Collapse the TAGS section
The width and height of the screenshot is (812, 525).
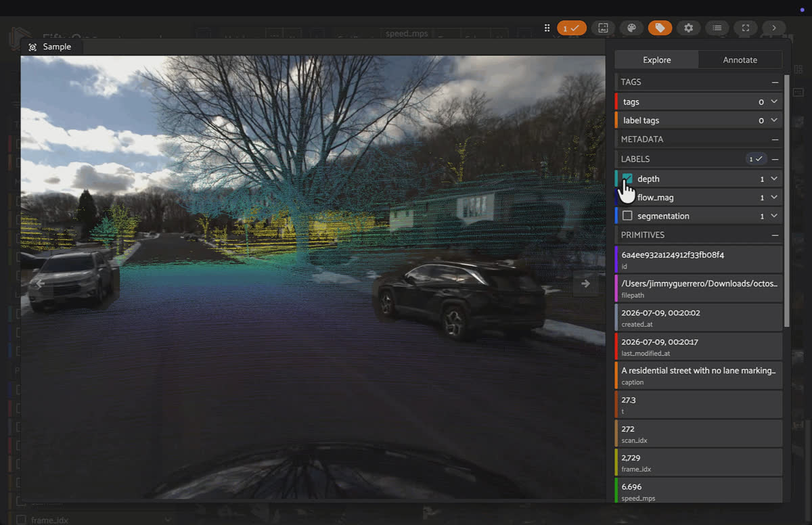pos(775,82)
